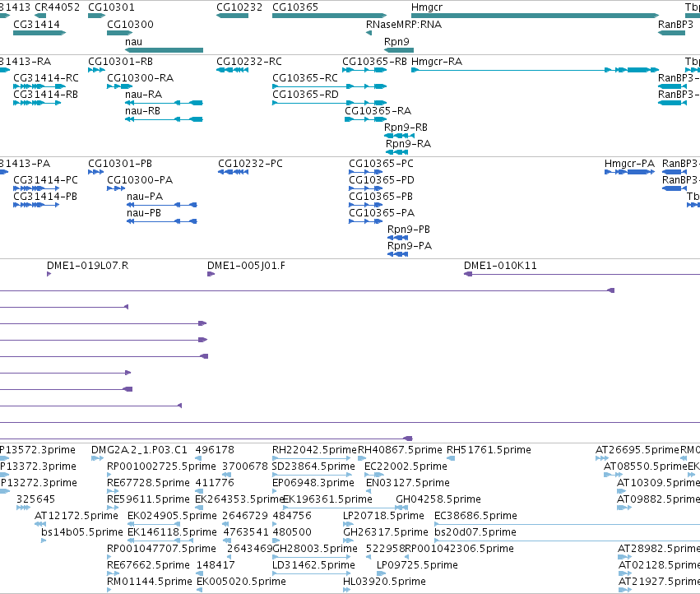This screenshot has width=700, height=594.
Task: Click the RanBP3 gene label
Action: click(x=675, y=25)
